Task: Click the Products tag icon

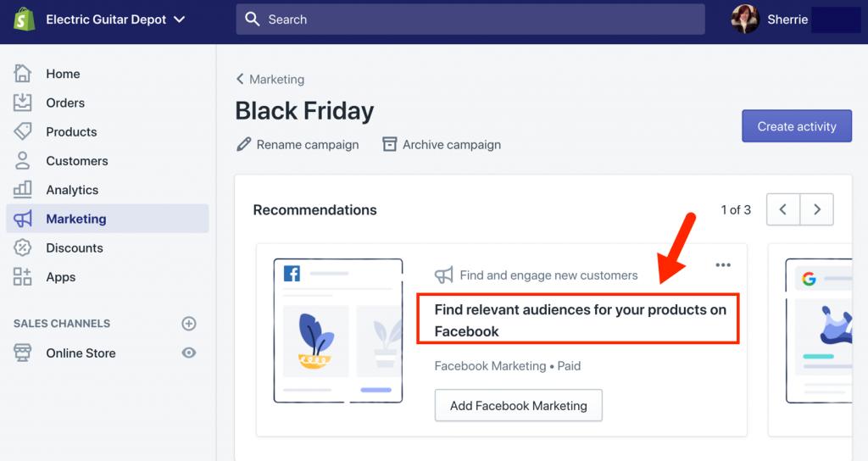Action: 23,131
